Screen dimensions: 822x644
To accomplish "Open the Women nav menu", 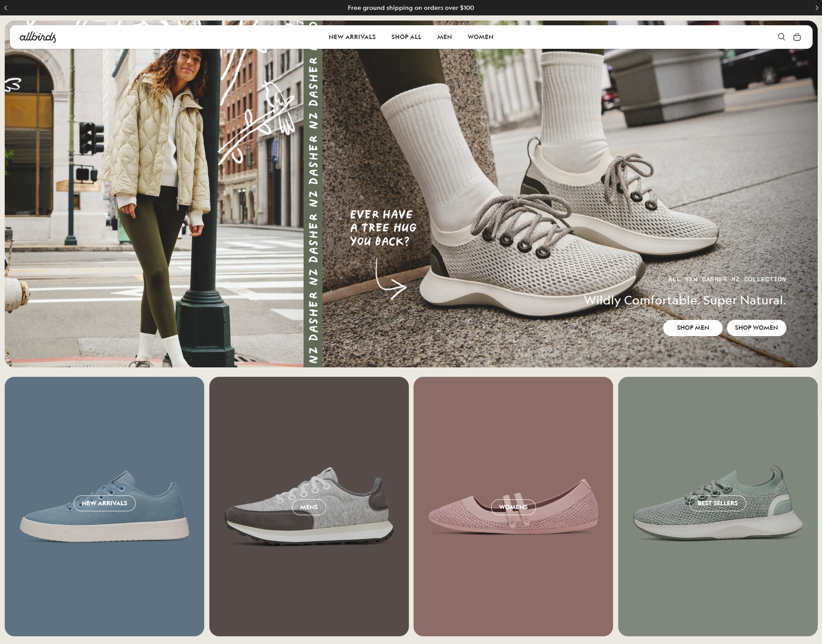I will click(480, 37).
